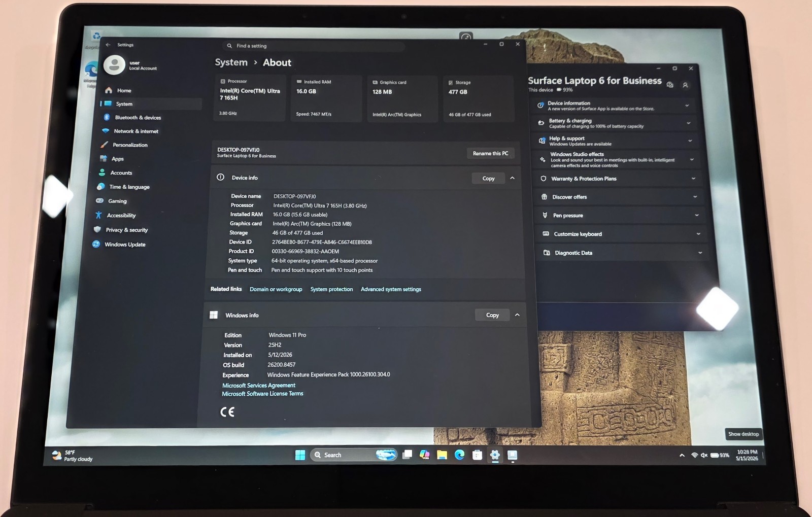Go back using the Settings back arrow
The height and width of the screenshot is (517, 812).
coord(108,45)
